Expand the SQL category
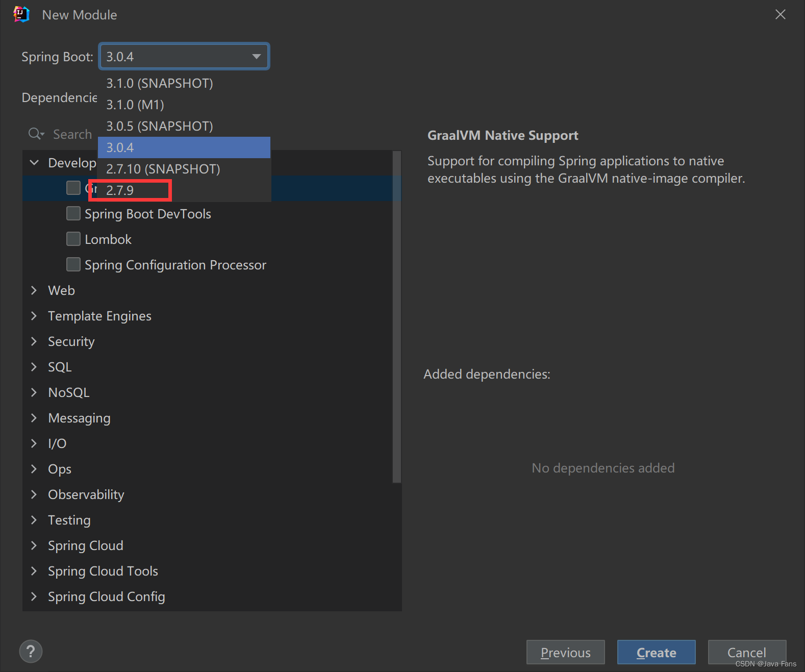805x672 pixels. pyautogui.click(x=34, y=367)
